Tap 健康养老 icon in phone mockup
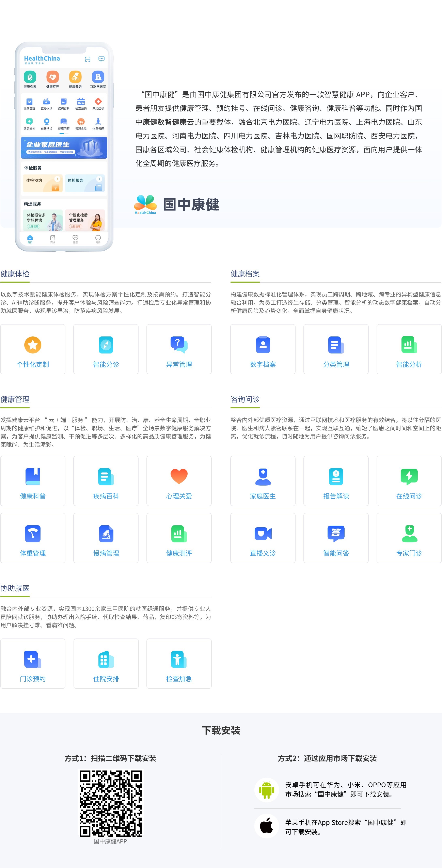442x868 pixels. pos(75,77)
